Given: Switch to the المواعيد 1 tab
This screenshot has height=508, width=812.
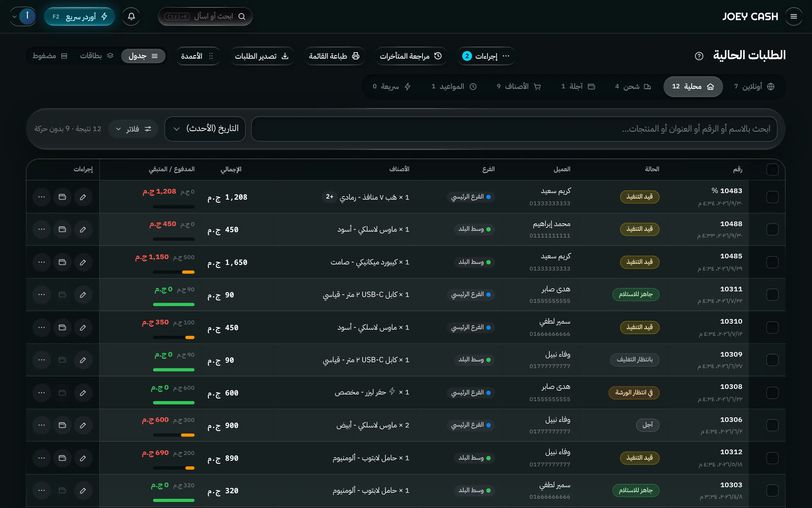Looking at the screenshot, I should pyautogui.click(x=454, y=87).
